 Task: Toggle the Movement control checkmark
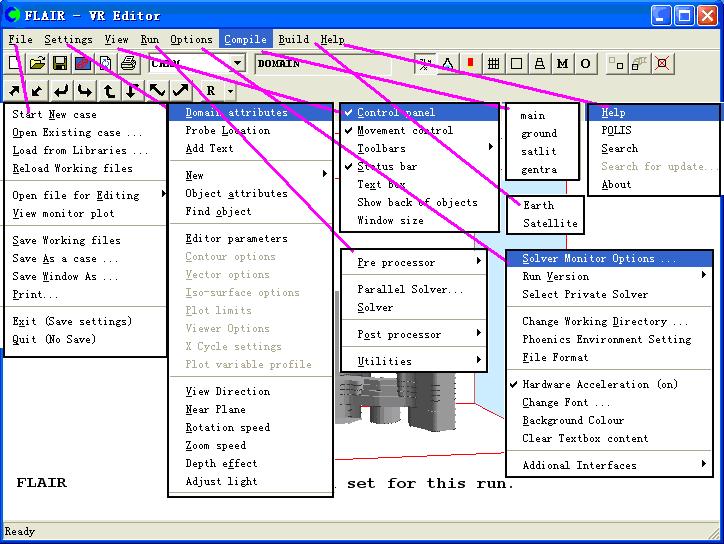pos(404,131)
